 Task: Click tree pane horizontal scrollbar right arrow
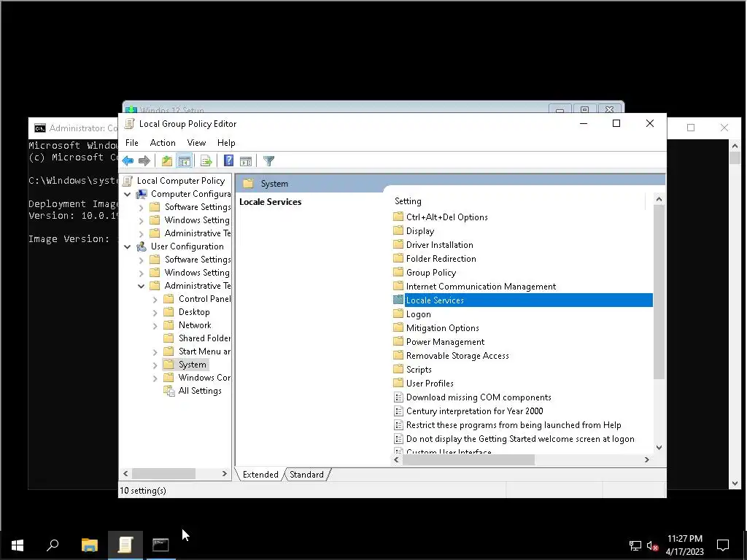[225, 473]
